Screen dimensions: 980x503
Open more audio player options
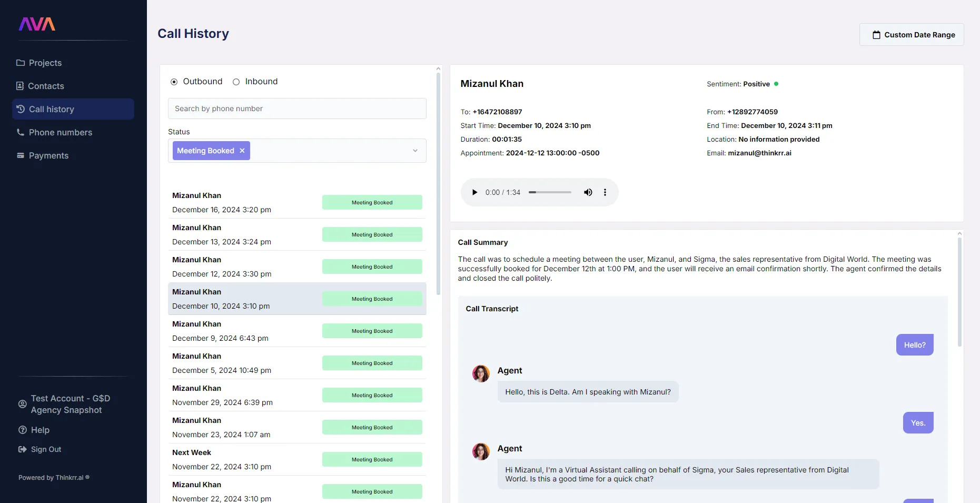point(605,192)
